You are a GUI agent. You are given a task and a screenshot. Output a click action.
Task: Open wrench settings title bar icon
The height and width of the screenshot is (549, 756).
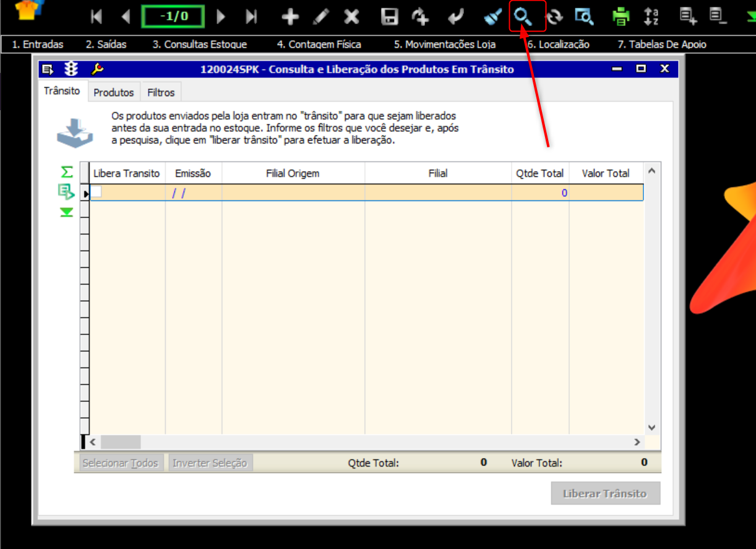(x=97, y=69)
